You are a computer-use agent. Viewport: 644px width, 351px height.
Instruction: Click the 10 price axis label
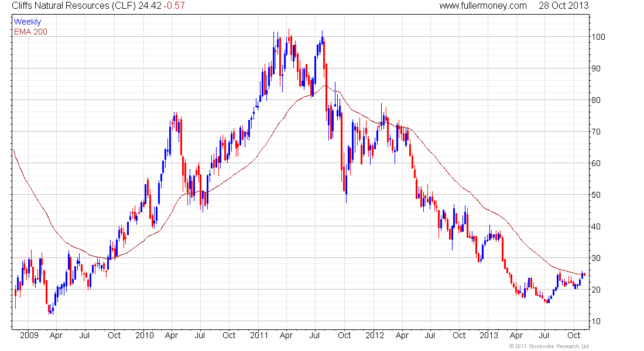click(595, 321)
